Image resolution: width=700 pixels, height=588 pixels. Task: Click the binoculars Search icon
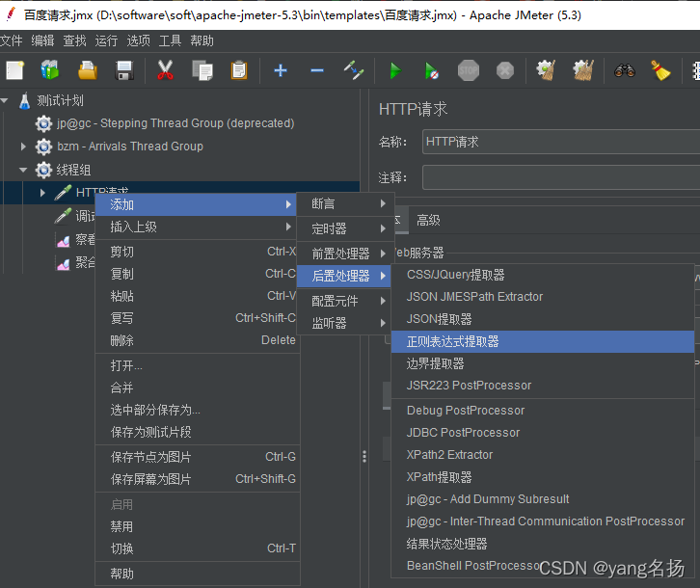coord(625,70)
